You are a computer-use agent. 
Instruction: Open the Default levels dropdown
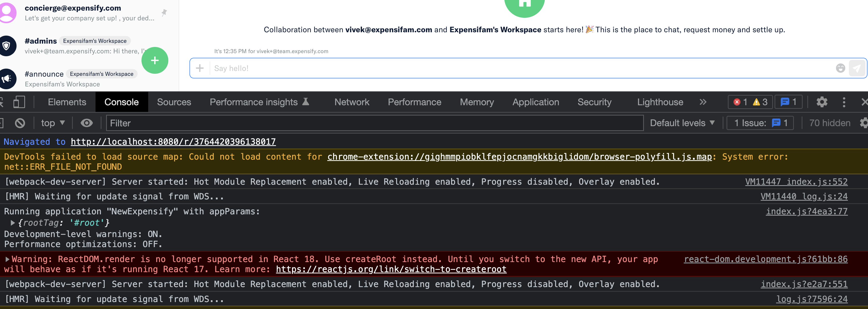(x=682, y=123)
